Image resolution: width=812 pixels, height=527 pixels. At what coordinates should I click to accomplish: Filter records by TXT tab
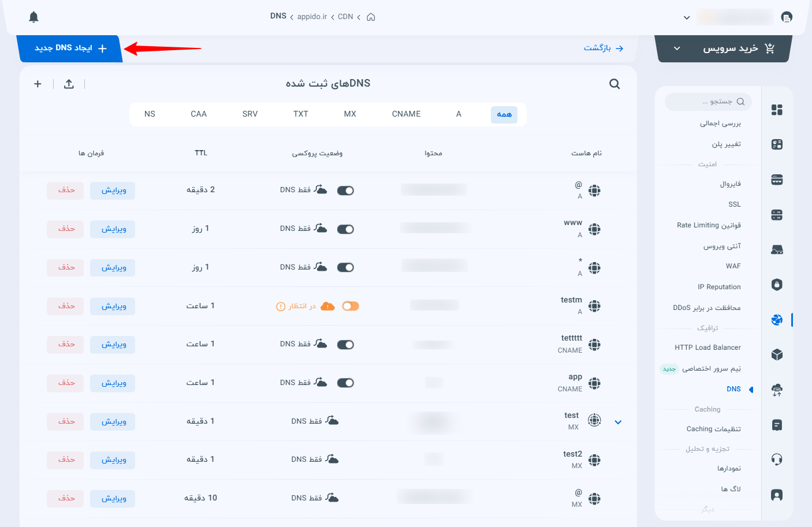(300, 114)
